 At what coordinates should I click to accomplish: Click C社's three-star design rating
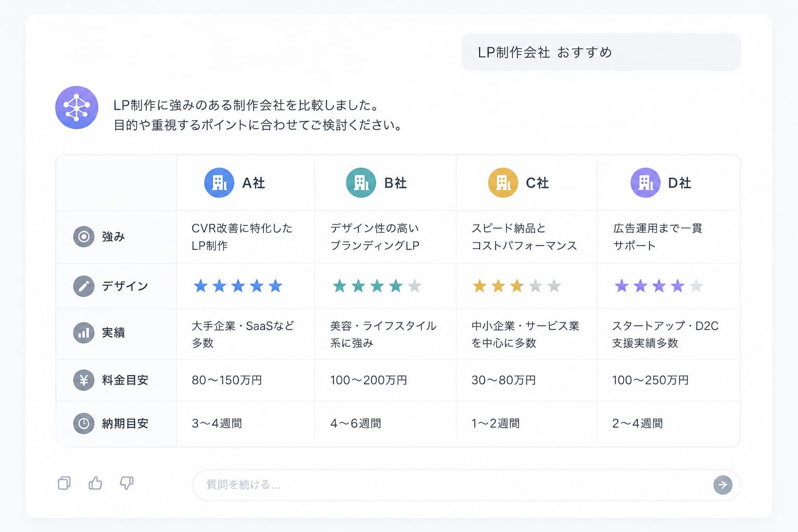(x=517, y=286)
